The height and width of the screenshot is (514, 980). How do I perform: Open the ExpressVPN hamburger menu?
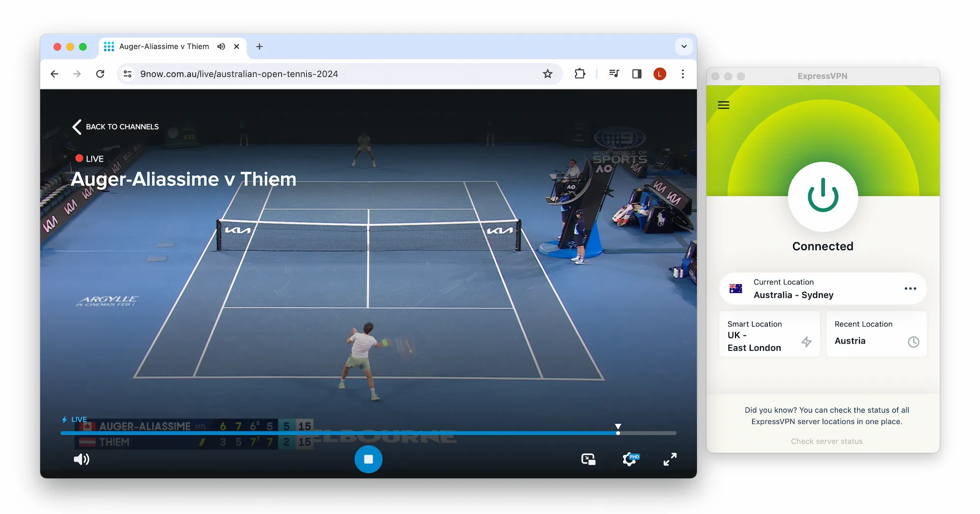pyautogui.click(x=724, y=105)
